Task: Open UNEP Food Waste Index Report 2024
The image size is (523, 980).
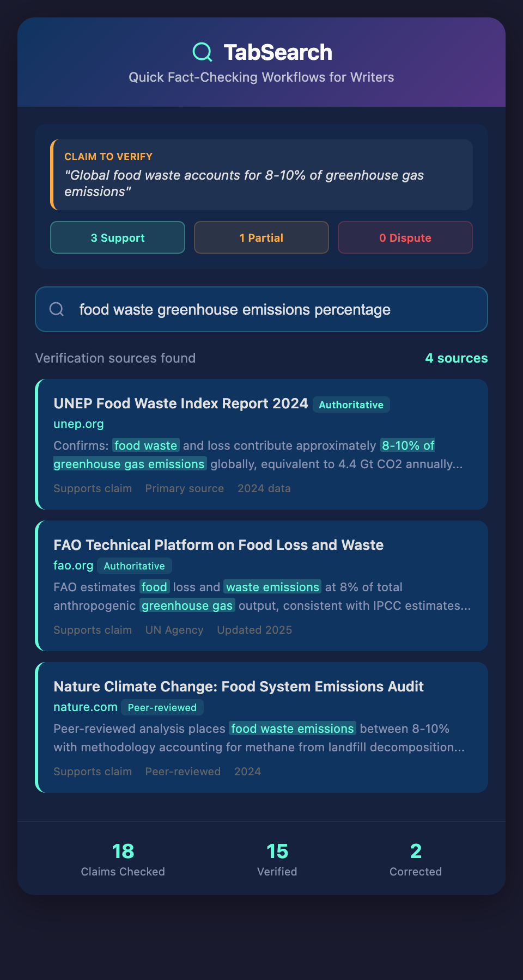Action: coord(181,403)
